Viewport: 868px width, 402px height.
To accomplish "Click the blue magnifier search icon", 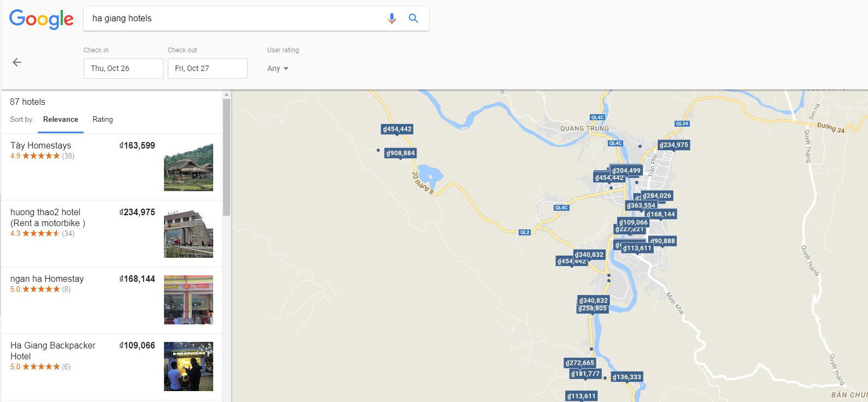I will click(414, 19).
